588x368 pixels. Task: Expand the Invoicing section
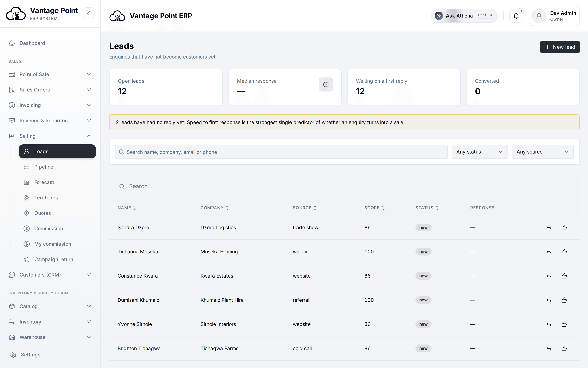50,105
